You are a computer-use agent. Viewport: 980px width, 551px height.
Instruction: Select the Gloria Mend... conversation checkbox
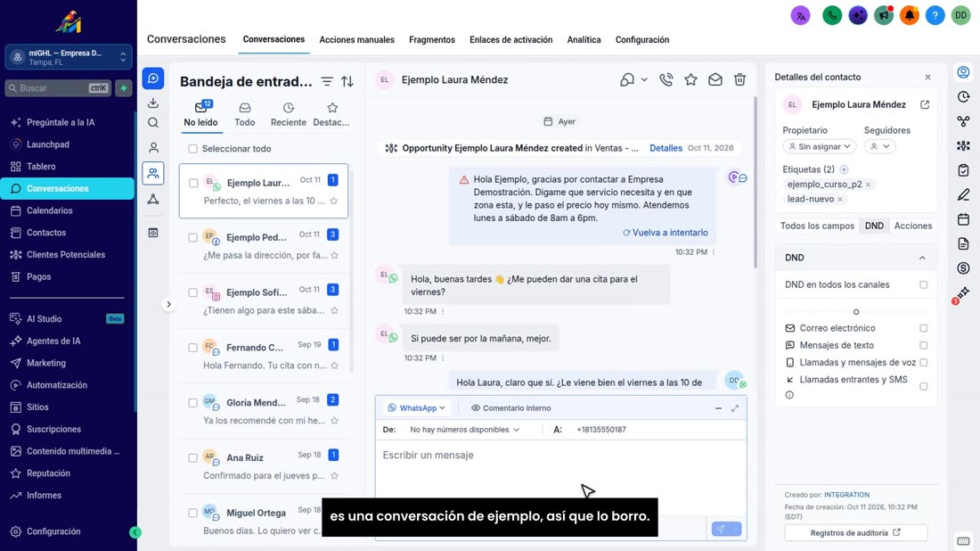(192, 403)
